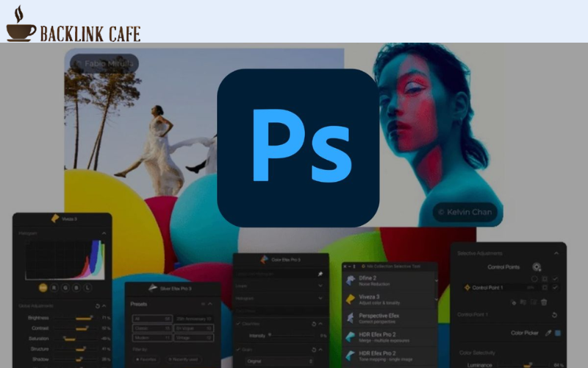Expand the Dfine 2 row arrow
The image size is (588, 368).
(x=436, y=280)
